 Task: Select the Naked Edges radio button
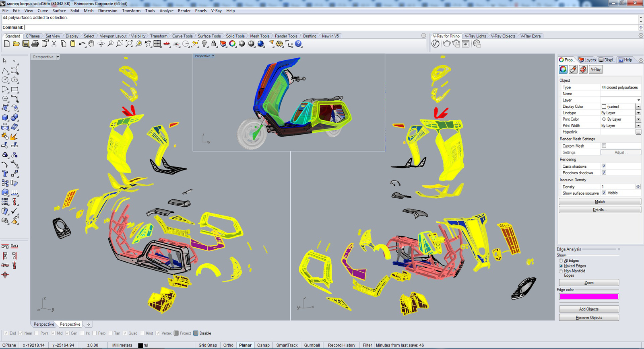click(561, 266)
